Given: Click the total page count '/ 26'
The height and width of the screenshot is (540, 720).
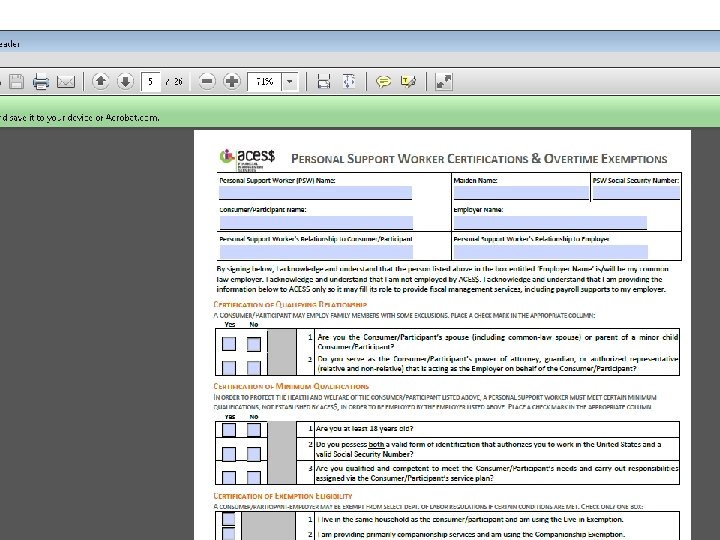Looking at the screenshot, I should coord(174,82).
